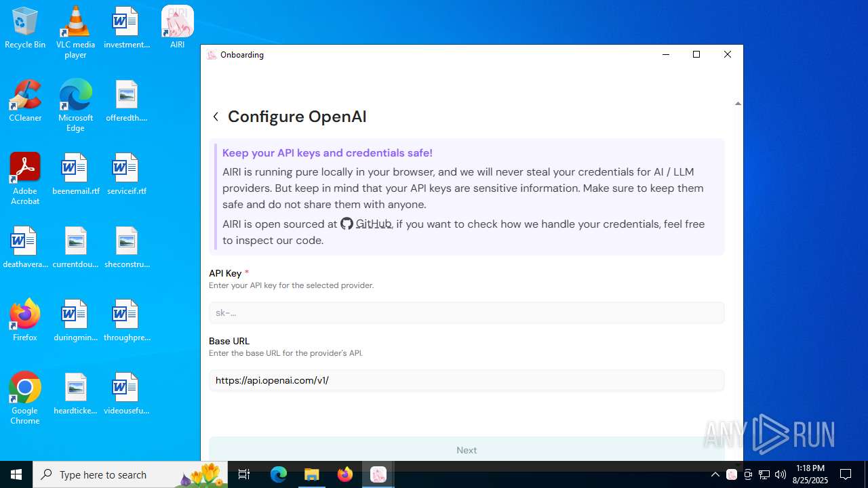
Task: Click the AIRI icon in system tray
Action: 731,474
